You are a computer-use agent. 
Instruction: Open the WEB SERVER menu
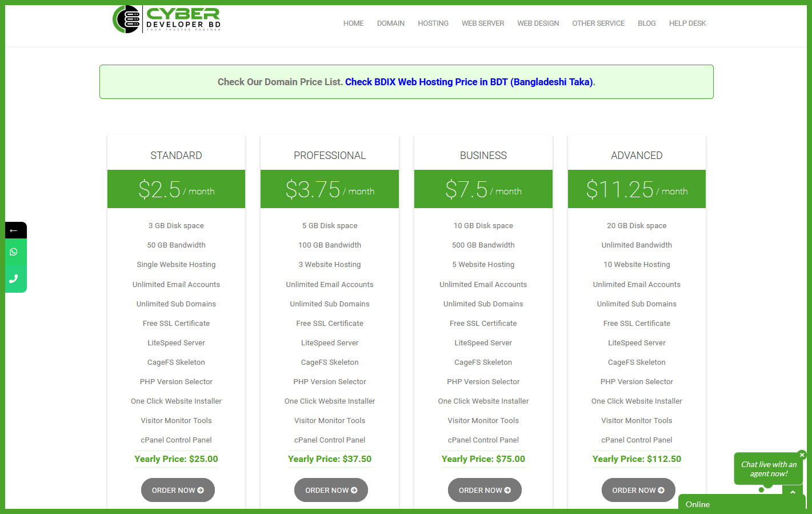click(x=482, y=23)
